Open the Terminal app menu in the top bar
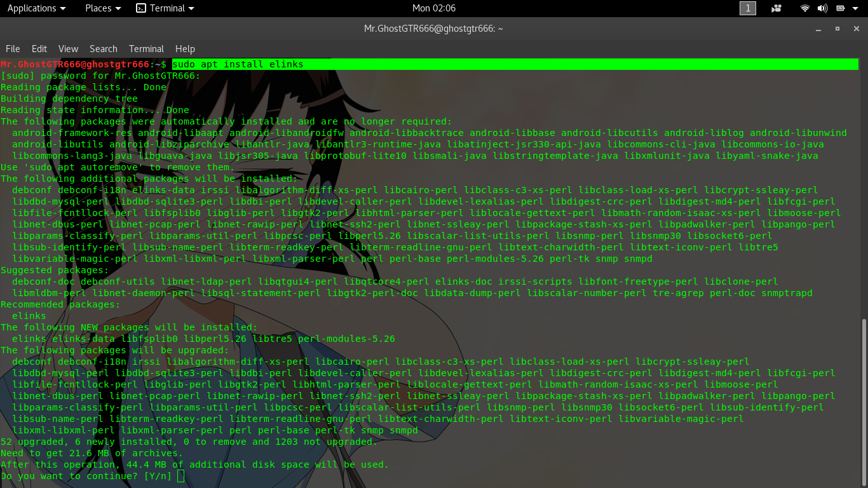Screen dimensions: 868x488 (x=165, y=8)
